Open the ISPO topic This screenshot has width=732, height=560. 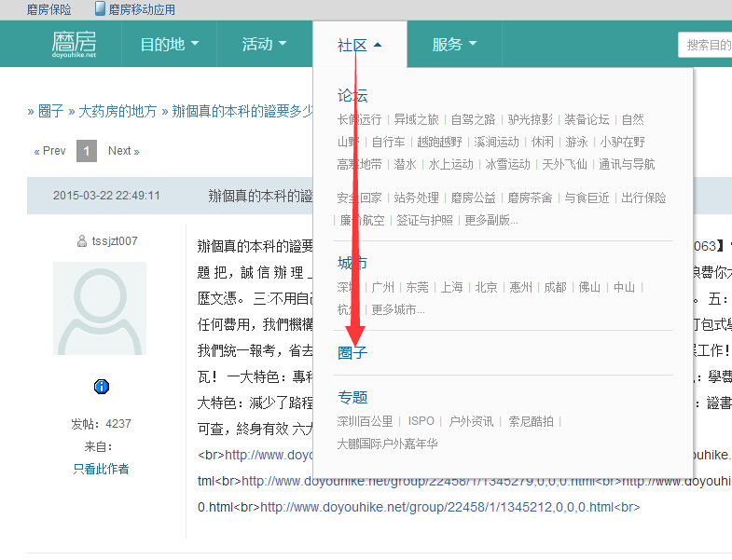(x=421, y=421)
